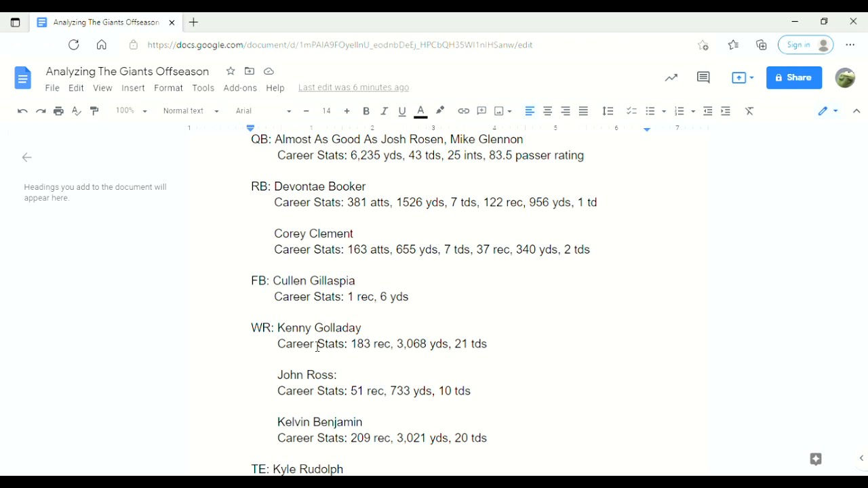The height and width of the screenshot is (488, 868).
Task: Decrease the indent
Action: tap(708, 111)
